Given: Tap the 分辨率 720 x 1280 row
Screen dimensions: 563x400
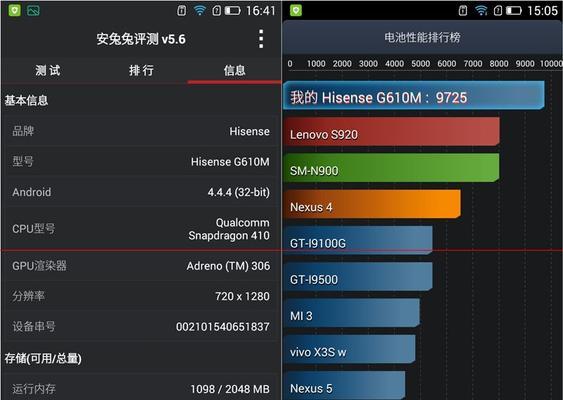Looking at the screenshot, I should pyautogui.click(x=141, y=296).
